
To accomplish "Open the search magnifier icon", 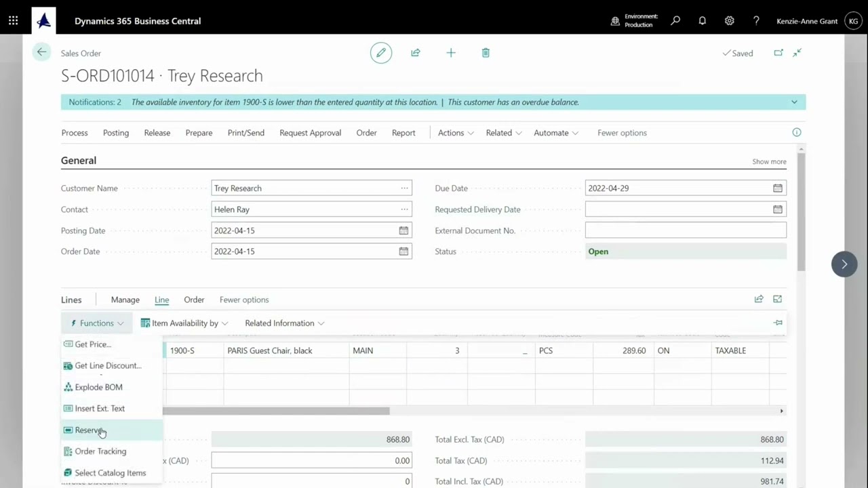I will pyautogui.click(x=675, y=21).
